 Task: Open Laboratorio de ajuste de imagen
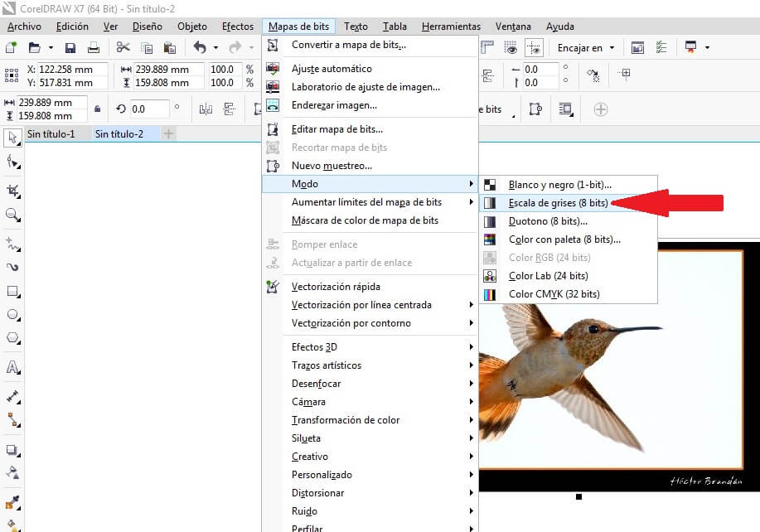tap(370, 87)
